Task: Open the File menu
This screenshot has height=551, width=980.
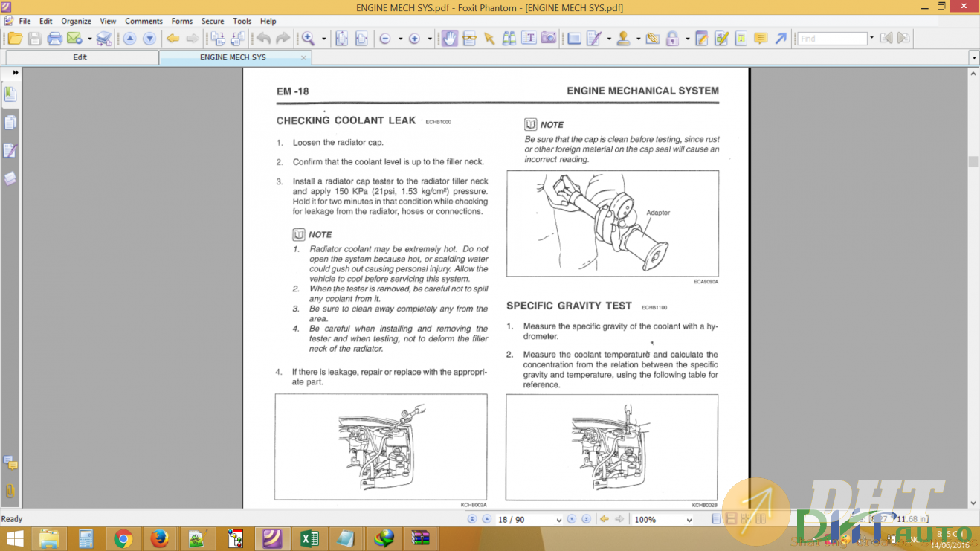Action: coord(25,21)
